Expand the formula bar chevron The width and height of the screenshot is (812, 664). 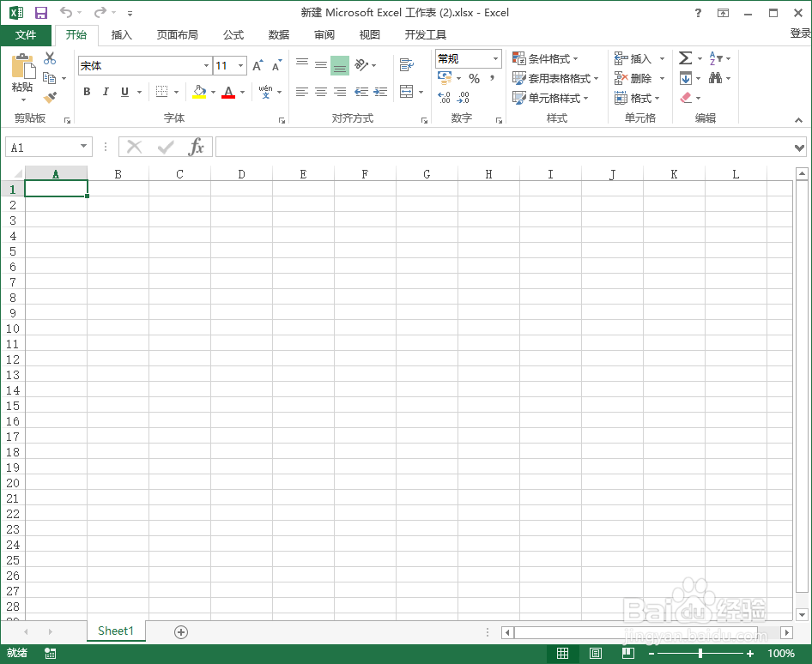point(799,148)
